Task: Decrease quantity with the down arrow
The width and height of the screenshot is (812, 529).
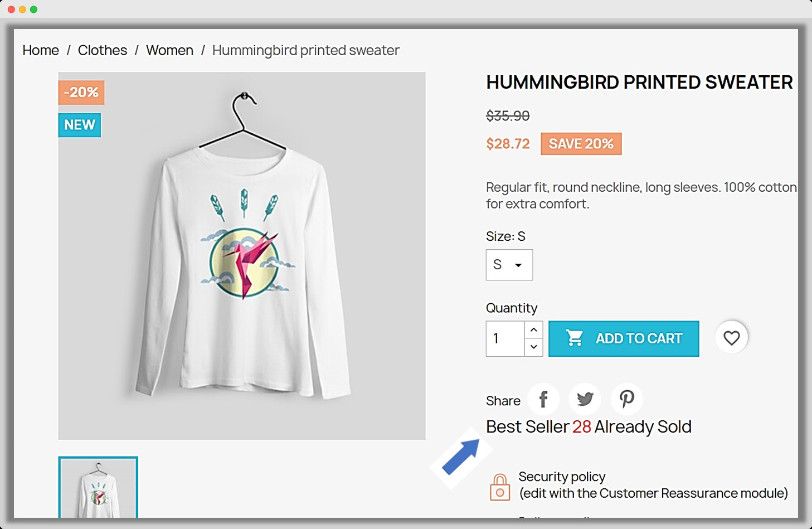Action: pos(533,347)
